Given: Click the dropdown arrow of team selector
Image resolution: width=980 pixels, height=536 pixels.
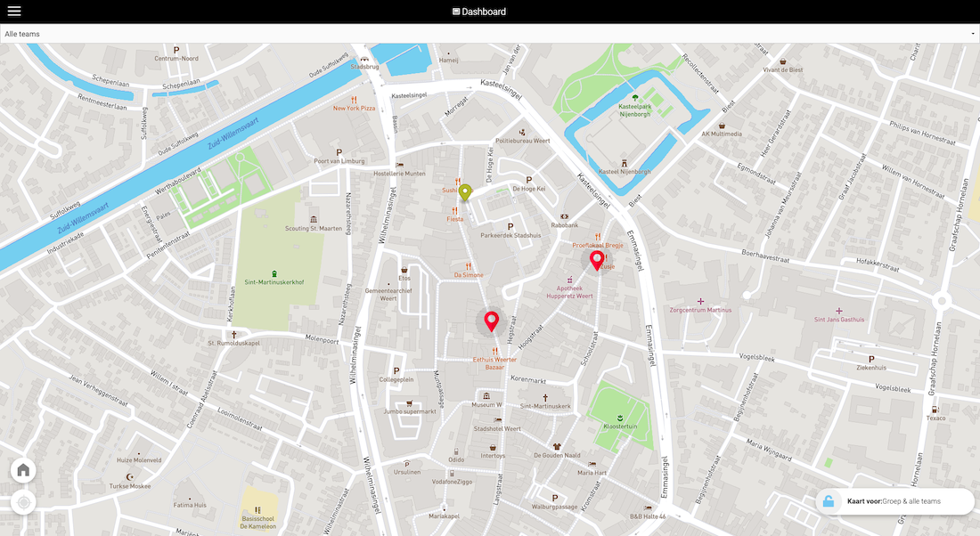Looking at the screenshot, I should coord(972,34).
